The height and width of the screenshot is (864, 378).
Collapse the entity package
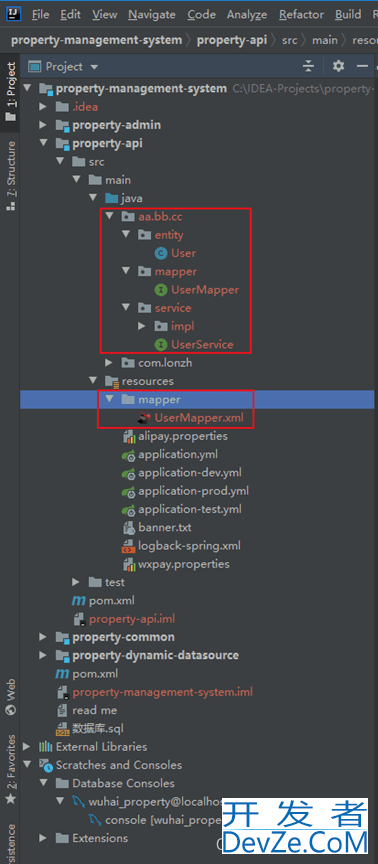[125, 235]
